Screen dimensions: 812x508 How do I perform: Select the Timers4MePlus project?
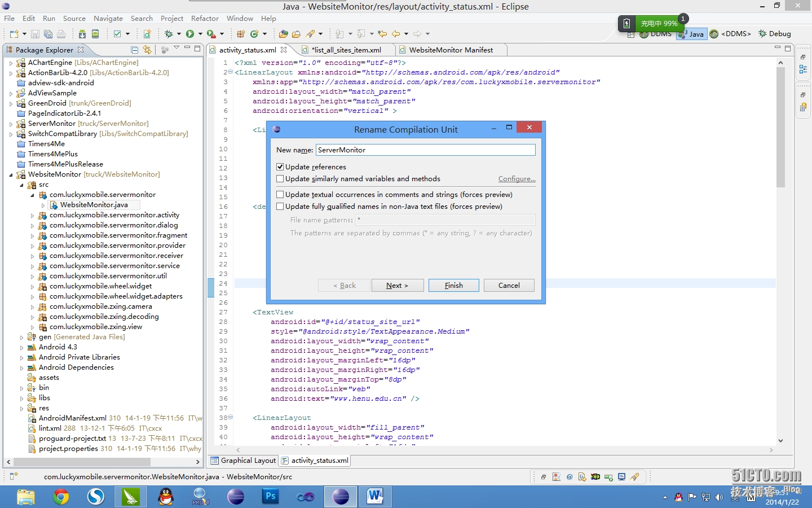(53, 154)
